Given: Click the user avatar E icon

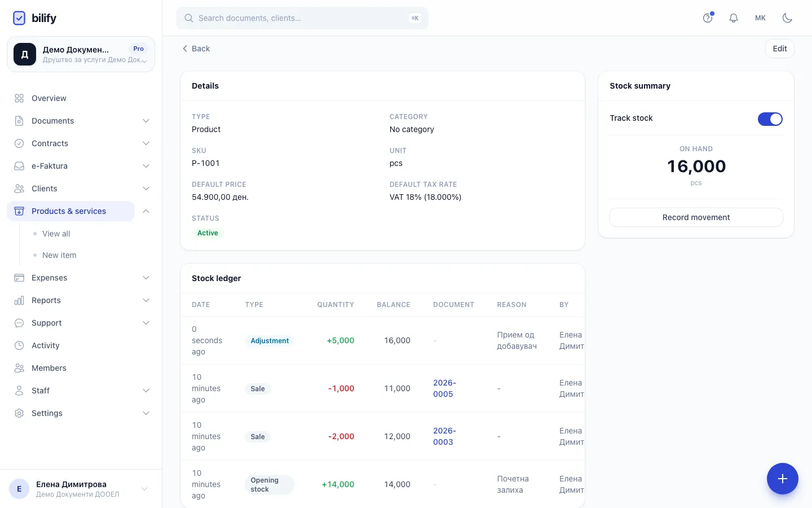Looking at the screenshot, I should click(19, 489).
